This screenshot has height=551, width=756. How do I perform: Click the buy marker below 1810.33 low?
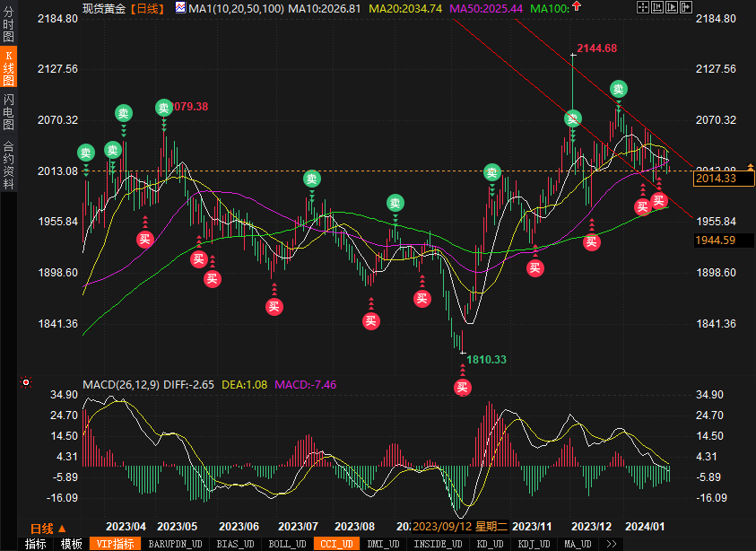point(462,388)
